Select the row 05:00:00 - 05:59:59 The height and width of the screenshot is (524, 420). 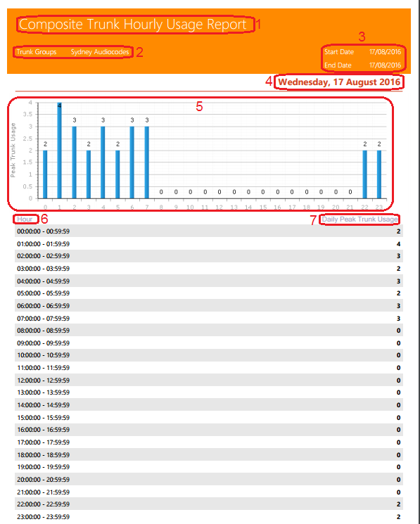point(209,293)
